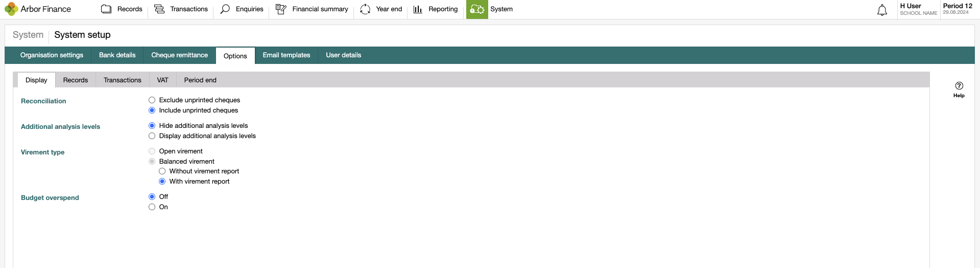Viewport: 980px width, 268px height.
Task: Turn Budget overspend On
Action: click(152, 207)
